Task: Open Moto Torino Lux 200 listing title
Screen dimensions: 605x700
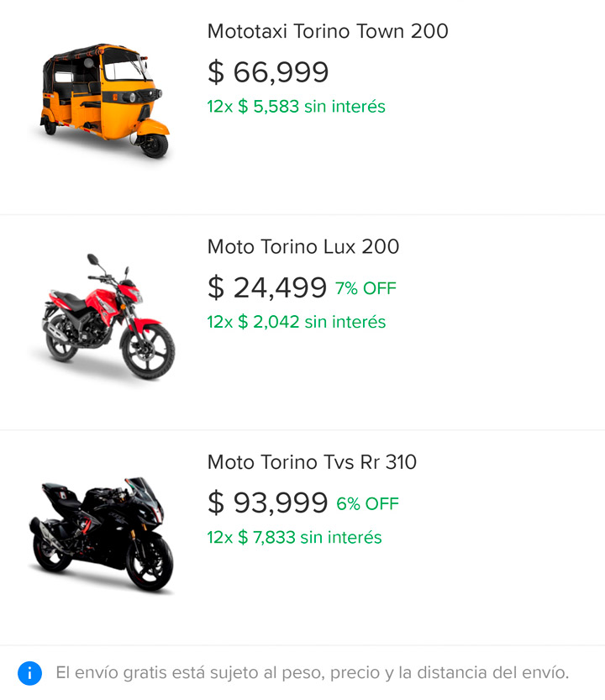Action: pyautogui.click(x=303, y=246)
